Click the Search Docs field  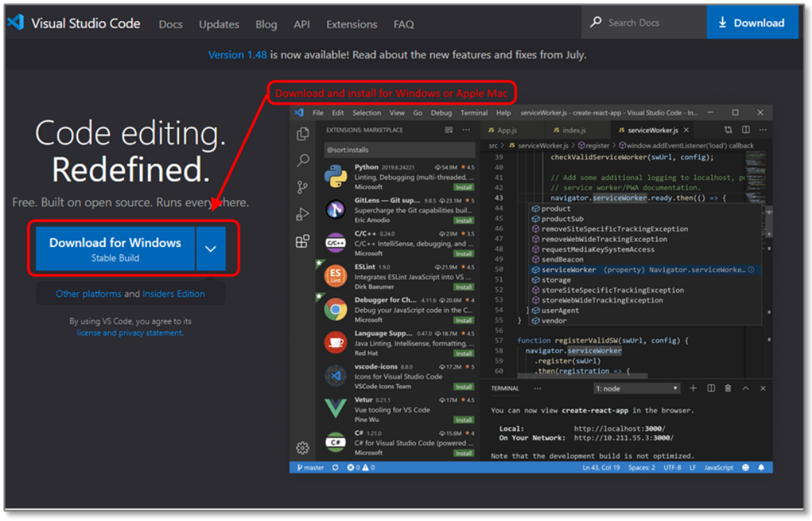[644, 22]
